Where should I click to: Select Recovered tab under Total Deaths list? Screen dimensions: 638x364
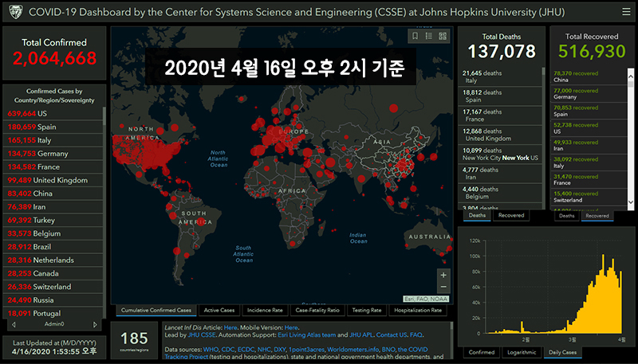tap(511, 215)
